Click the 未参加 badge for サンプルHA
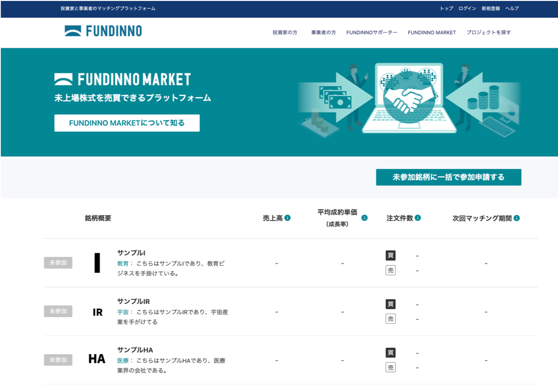This screenshot has width=558, height=392. [x=58, y=360]
